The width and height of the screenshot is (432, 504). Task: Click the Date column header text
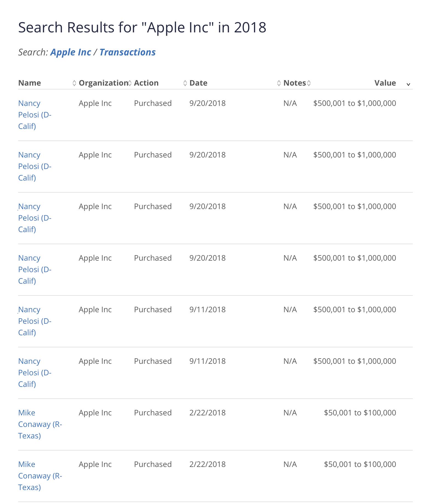click(x=198, y=83)
